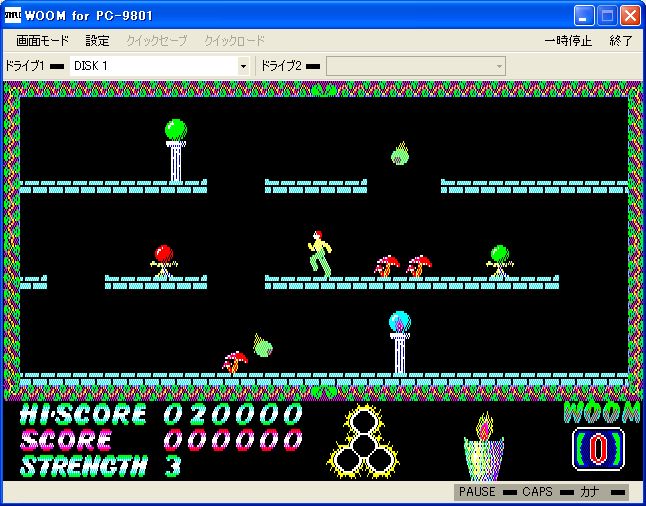
Task: Click the green ornament on the bottom border
Action: click(x=323, y=392)
